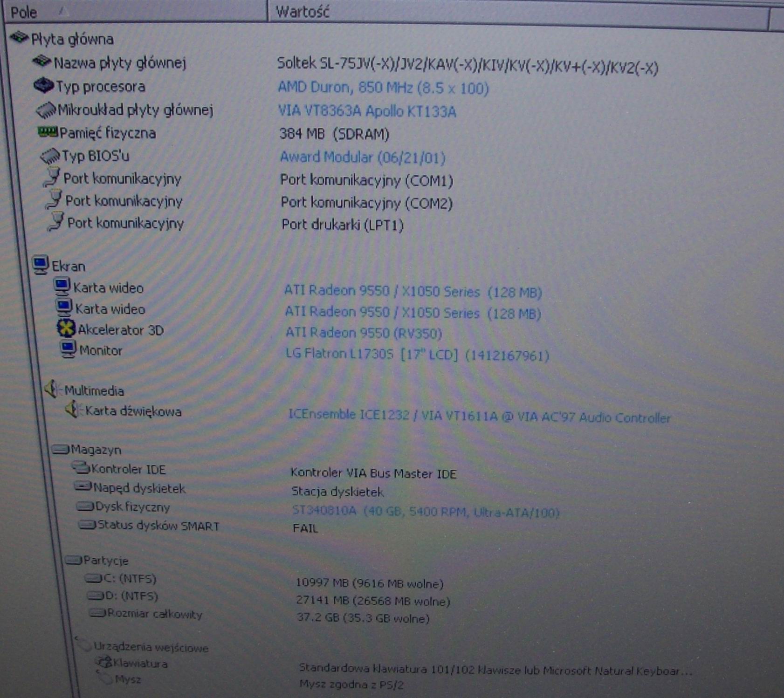784x698 pixels.
Task: Open the ICEnsemble ICE1232 audio link
Action: pos(480,416)
